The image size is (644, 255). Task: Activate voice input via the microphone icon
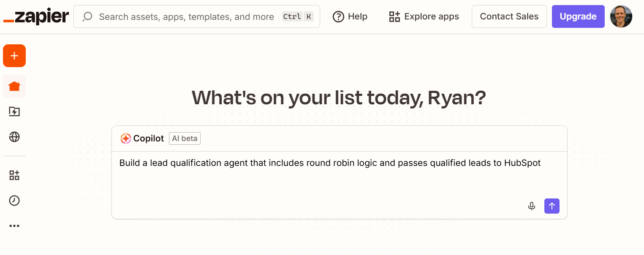tap(531, 206)
